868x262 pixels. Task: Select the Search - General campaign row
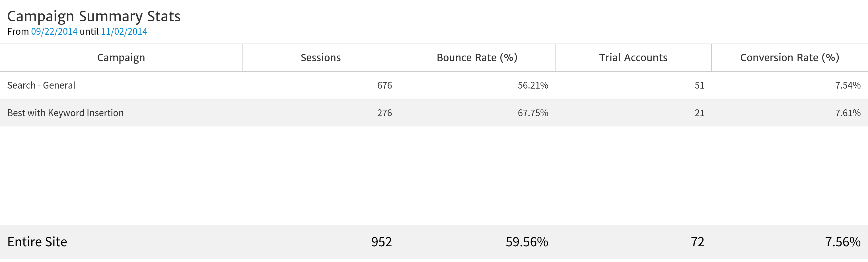[41, 85]
